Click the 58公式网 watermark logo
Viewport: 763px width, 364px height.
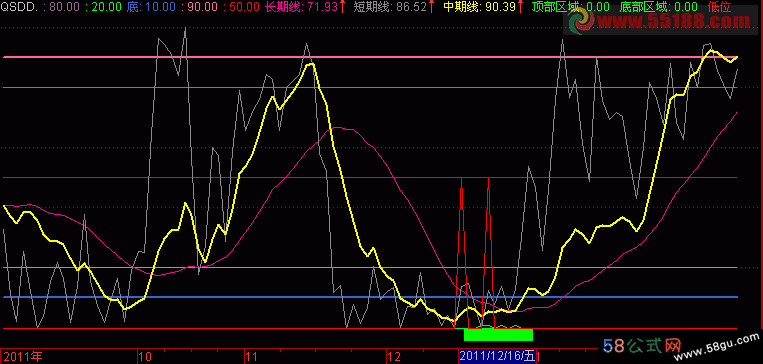point(642,346)
